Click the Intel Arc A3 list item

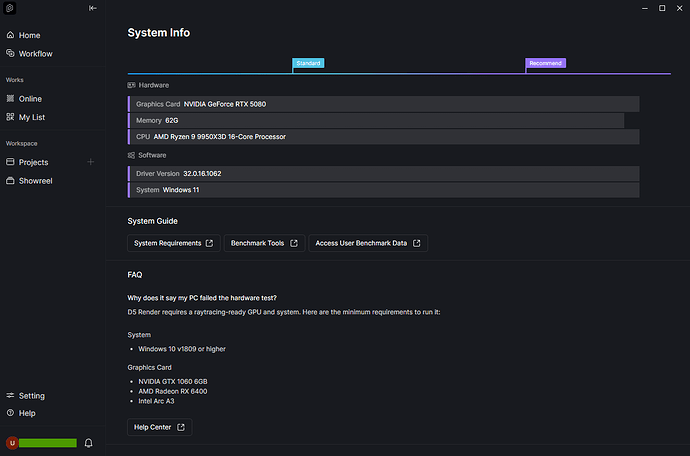click(156, 401)
